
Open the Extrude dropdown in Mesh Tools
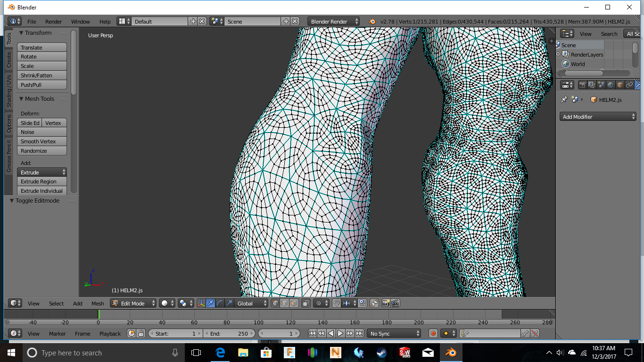42,172
